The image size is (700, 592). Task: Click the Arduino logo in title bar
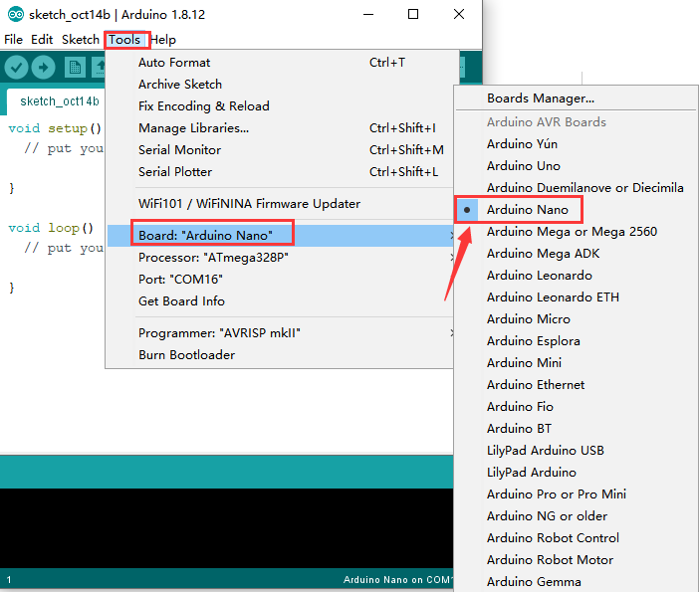click(x=12, y=14)
